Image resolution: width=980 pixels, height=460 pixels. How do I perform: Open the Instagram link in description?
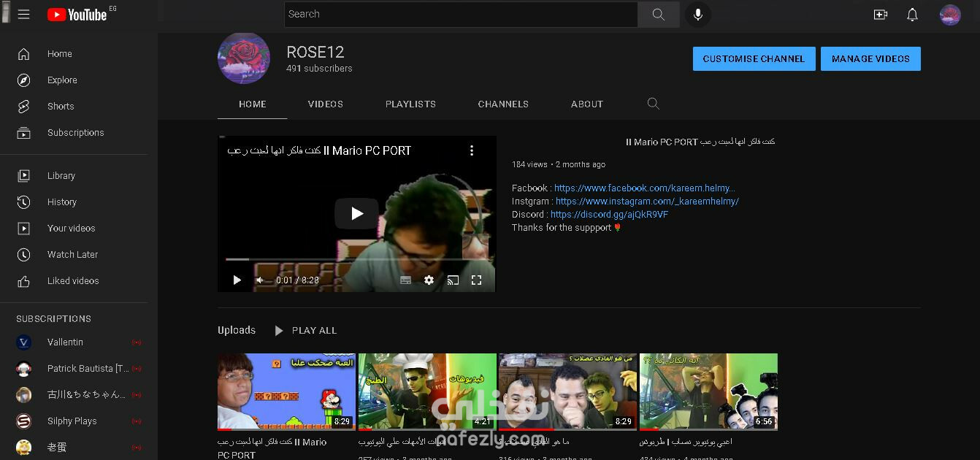pyautogui.click(x=647, y=202)
